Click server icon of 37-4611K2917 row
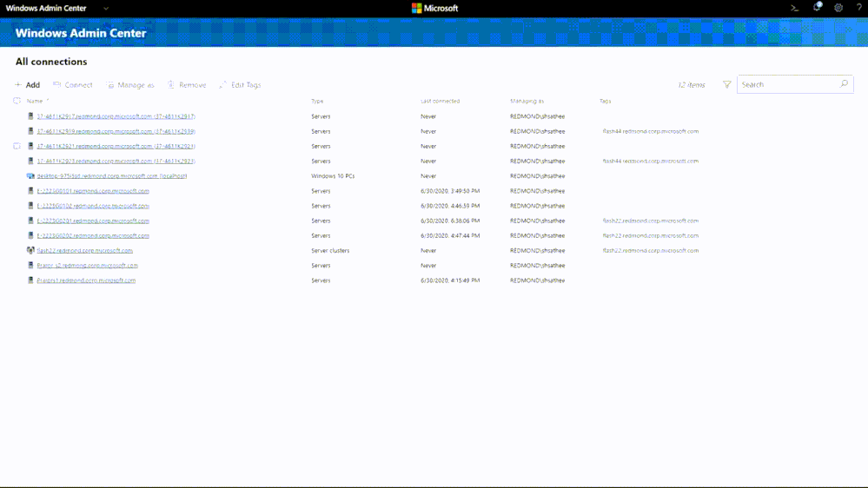 coord(30,116)
